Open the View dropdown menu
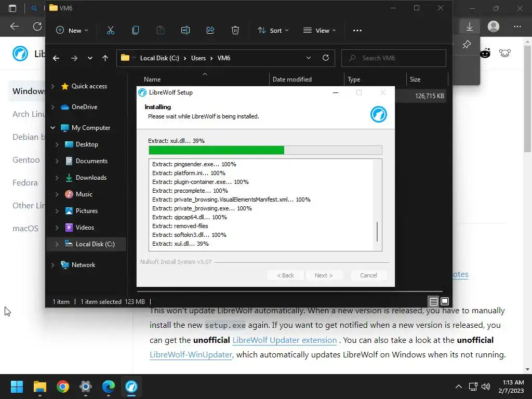The height and width of the screenshot is (399, 532). pyautogui.click(x=320, y=31)
